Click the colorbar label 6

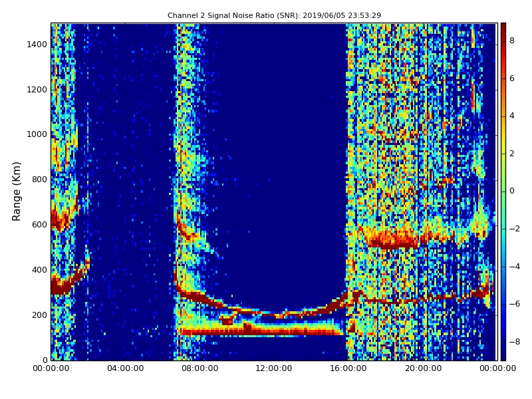click(x=512, y=78)
